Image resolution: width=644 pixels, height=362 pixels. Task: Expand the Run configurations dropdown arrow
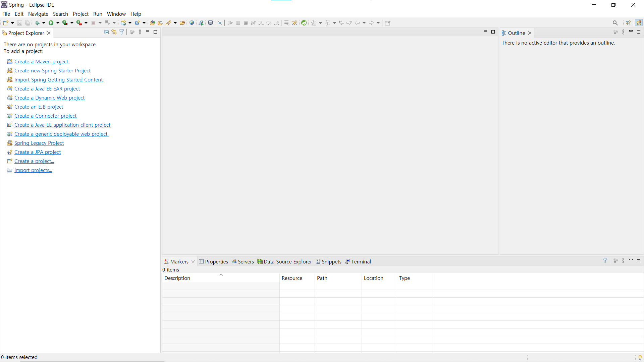(58, 23)
